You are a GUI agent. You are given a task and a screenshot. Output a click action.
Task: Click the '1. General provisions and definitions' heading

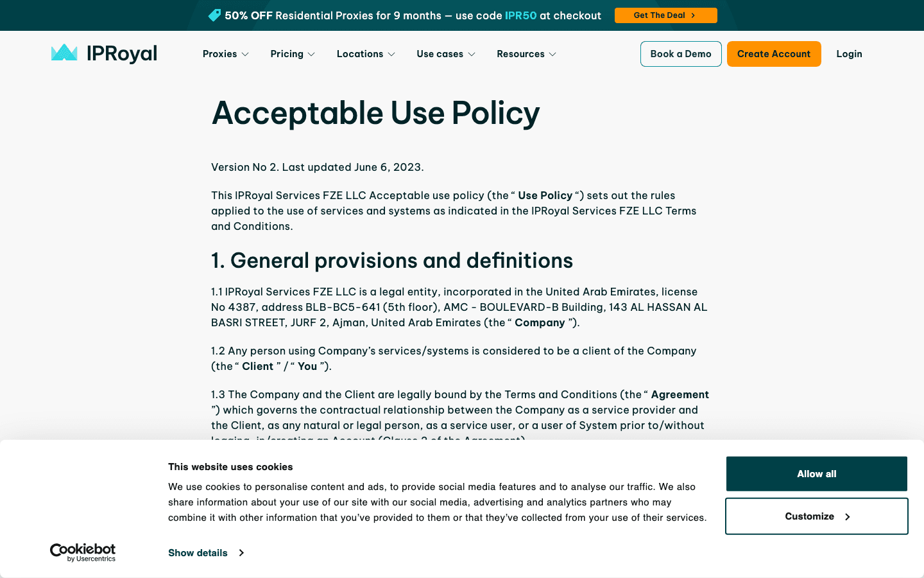click(x=392, y=260)
